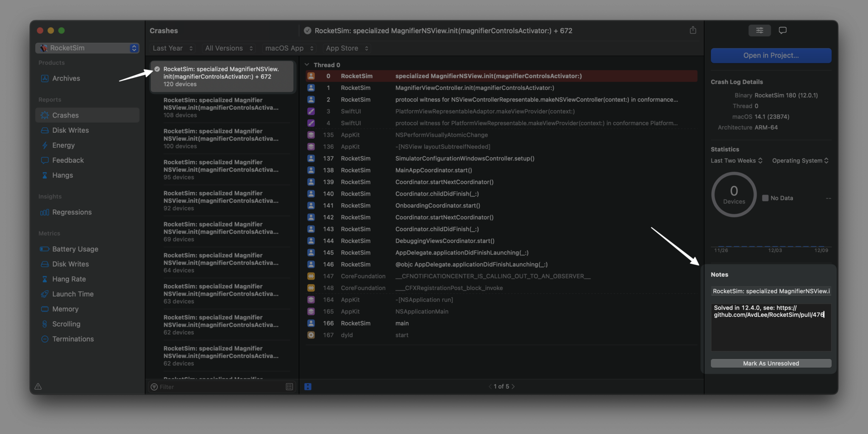Screen dimensions: 868x434
Task: Open the macOS App platform filter
Action: click(x=289, y=48)
